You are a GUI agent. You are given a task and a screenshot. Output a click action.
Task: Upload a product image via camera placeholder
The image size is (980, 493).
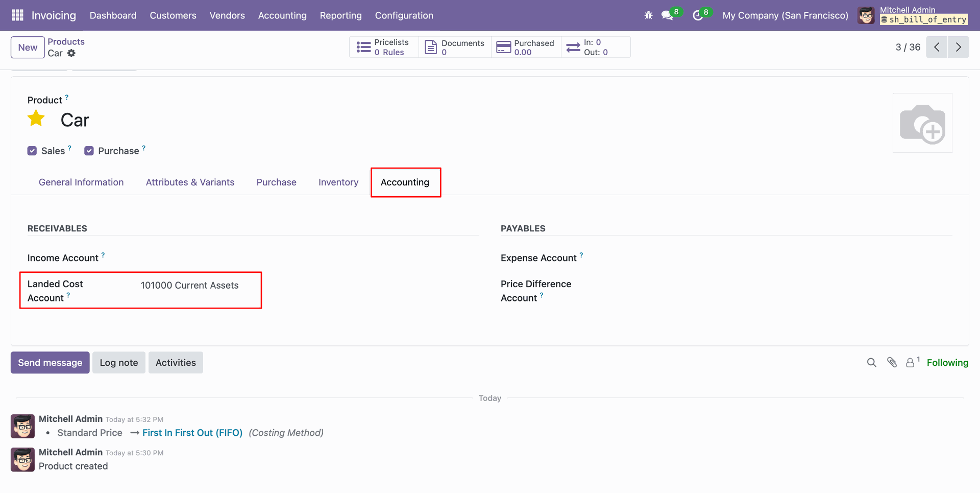pyautogui.click(x=922, y=123)
